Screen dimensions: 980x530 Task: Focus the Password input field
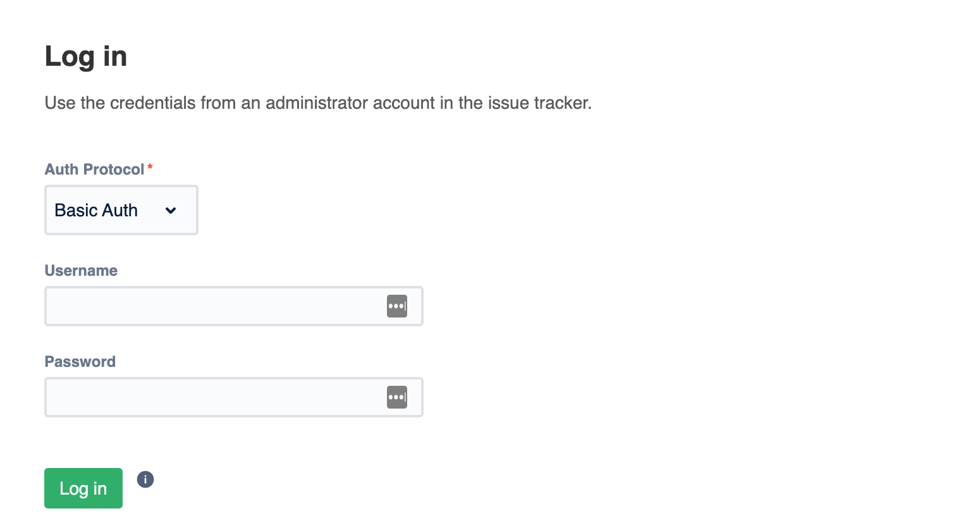(215, 397)
